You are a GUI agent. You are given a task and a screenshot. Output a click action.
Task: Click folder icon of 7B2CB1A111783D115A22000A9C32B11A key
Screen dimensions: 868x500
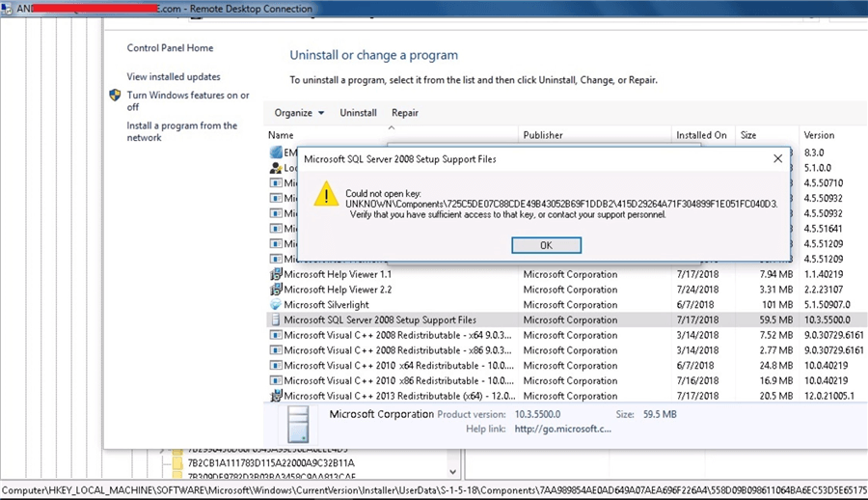177,463
